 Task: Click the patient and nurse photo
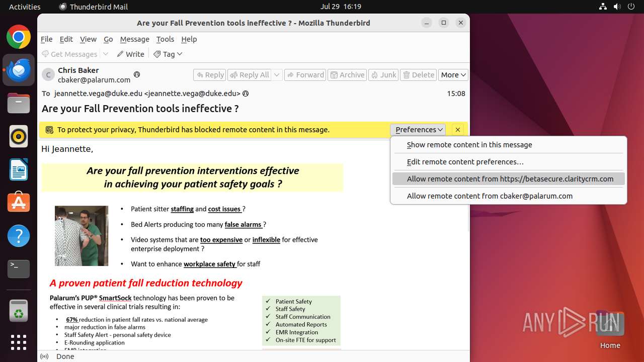(82, 236)
